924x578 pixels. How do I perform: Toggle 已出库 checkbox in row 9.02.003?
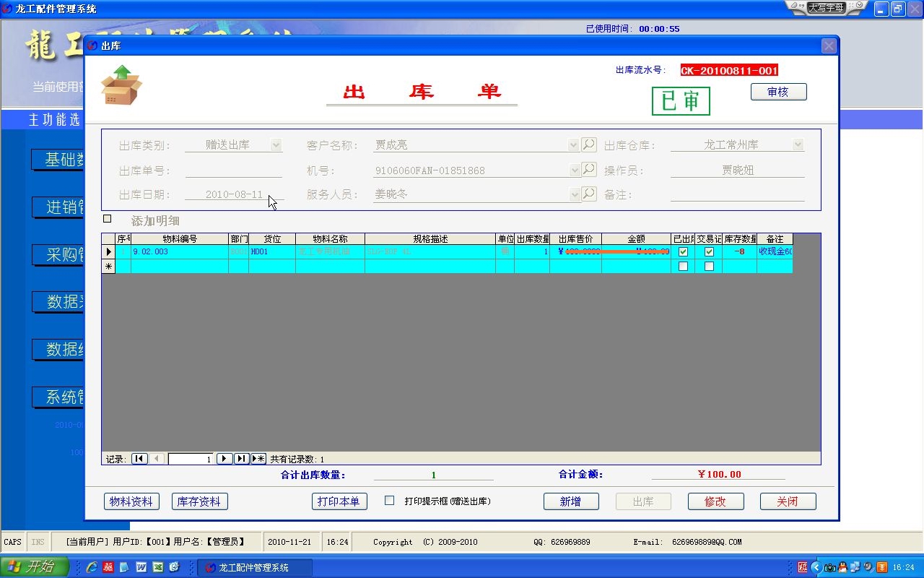(x=683, y=252)
